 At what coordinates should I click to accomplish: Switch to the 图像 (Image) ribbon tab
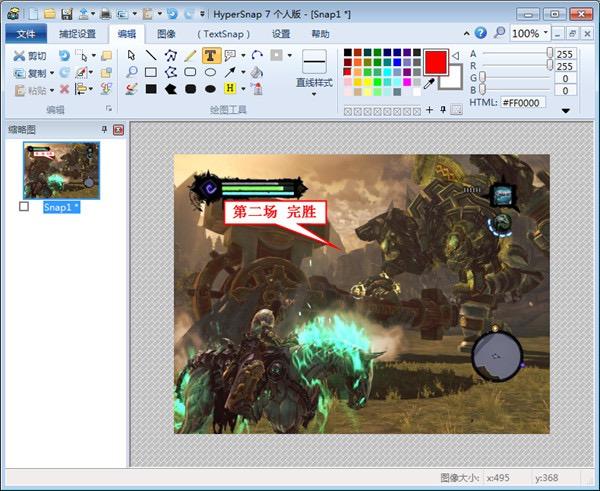(x=166, y=33)
